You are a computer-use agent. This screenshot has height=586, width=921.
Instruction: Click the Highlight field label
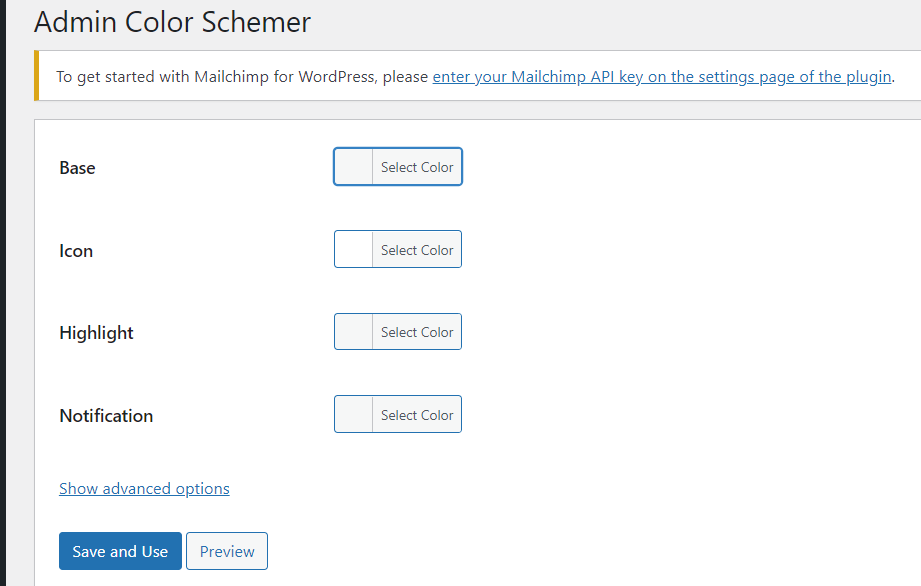coord(96,333)
